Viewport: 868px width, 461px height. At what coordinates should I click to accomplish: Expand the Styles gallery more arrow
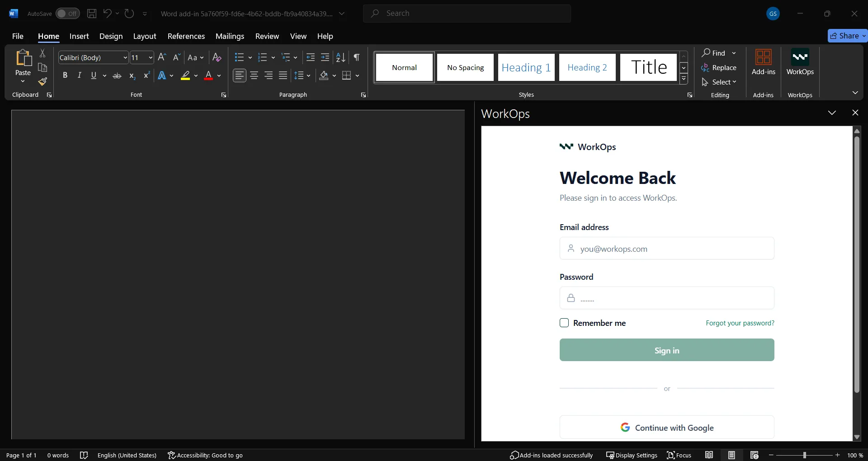684,79
